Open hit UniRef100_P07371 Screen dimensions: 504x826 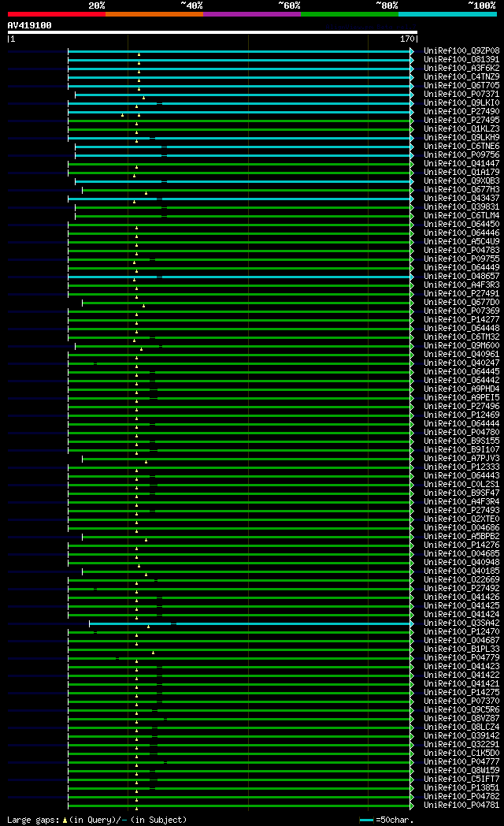click(462, 95)
